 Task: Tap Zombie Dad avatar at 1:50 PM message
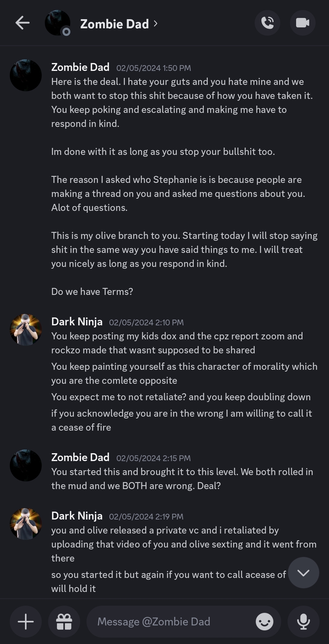(x=26, y=75)
